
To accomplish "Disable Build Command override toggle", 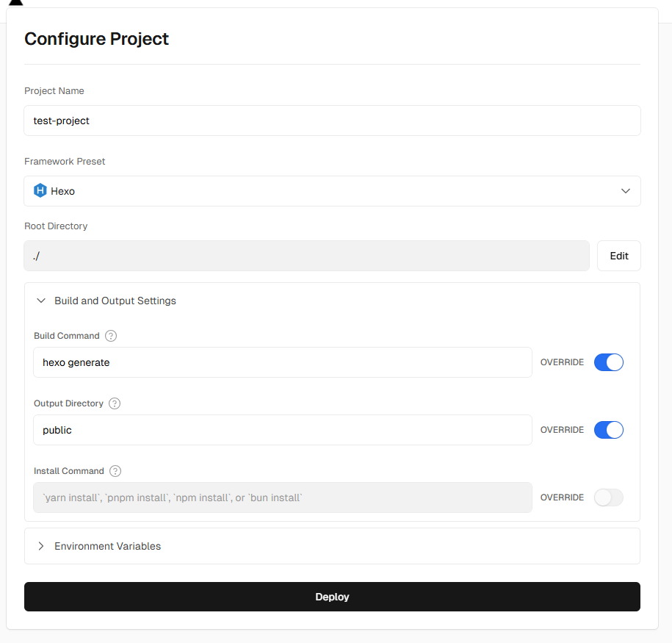I will click(x=609, y=362).
